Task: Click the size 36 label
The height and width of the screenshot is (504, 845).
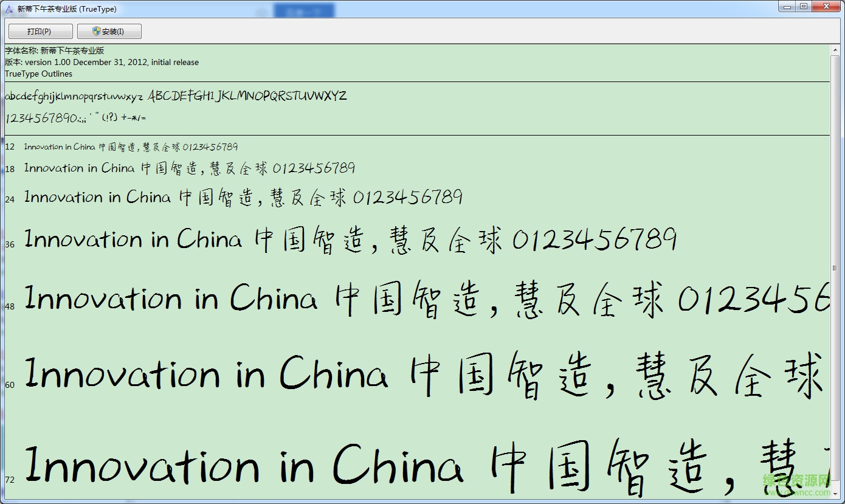Action: click(10, 244)
